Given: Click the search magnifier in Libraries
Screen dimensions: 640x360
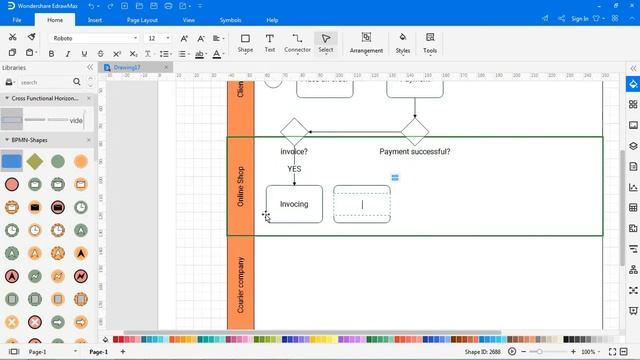Looking at the screenshot, I should click(x=77, y=82).
